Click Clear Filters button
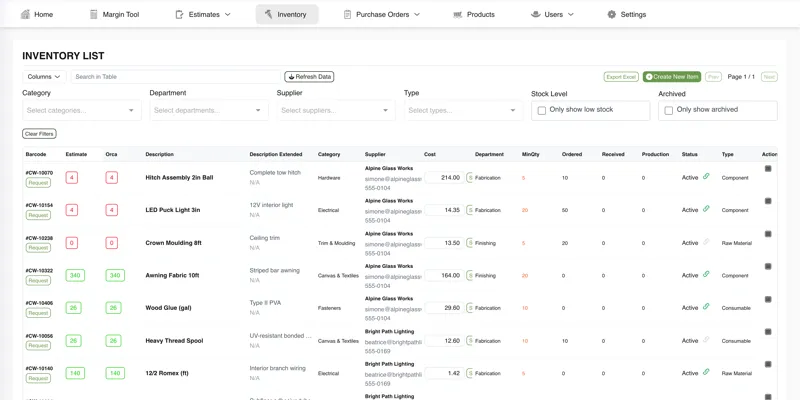This screenshot has height=400, width=800. coord(39,134)
